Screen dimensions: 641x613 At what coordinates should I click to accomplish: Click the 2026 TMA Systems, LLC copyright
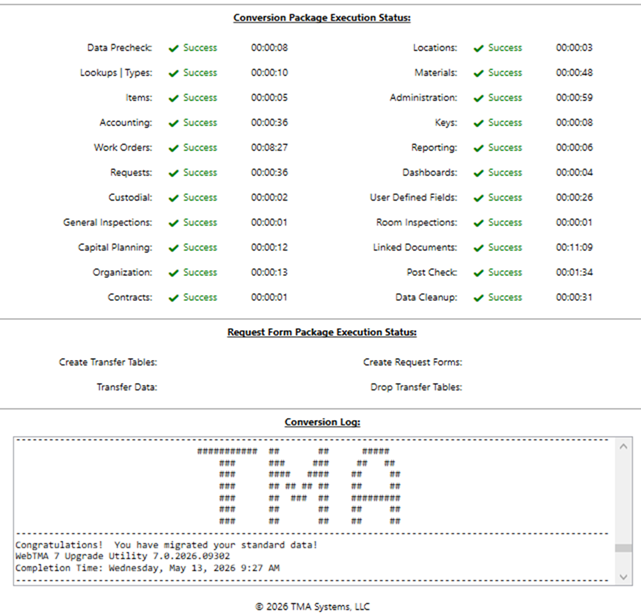click(312, 606)
